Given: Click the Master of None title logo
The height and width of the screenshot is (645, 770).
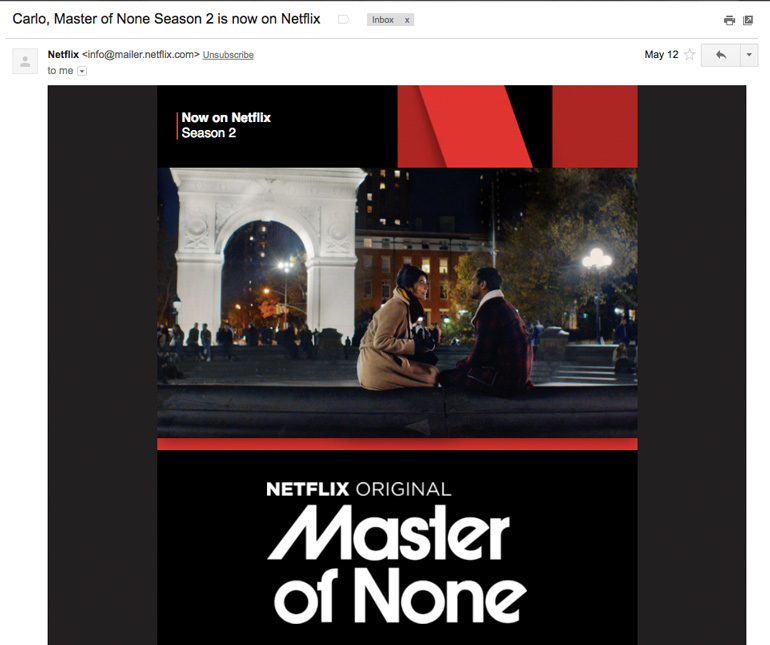Looking at the screenshot, I should (396, 564).
